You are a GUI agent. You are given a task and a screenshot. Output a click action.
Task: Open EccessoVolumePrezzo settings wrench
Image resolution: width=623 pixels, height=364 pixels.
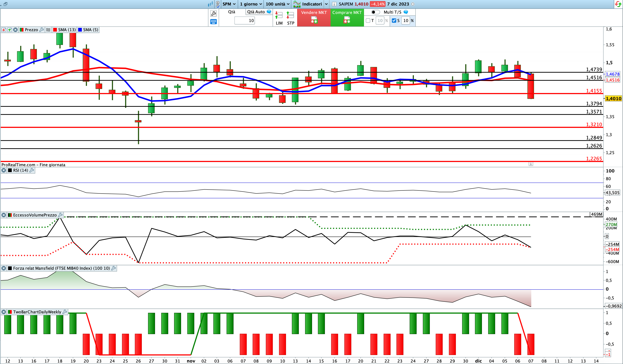click(x=60, y=215)
